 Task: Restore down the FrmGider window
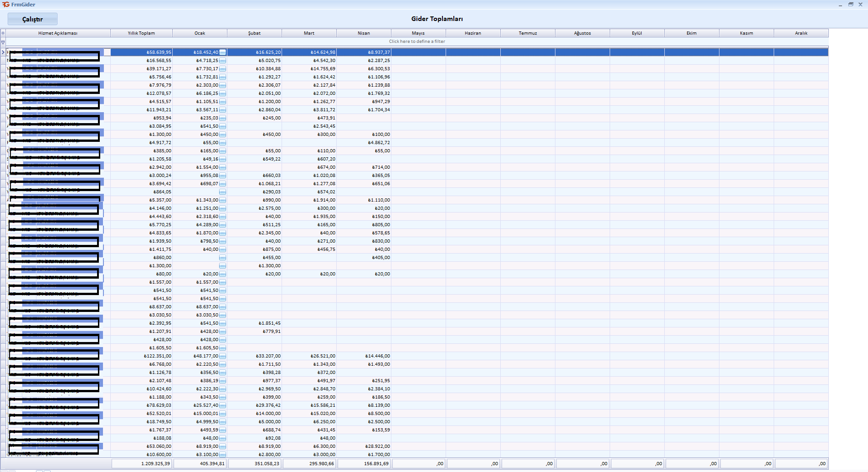(x=850, y=4)
